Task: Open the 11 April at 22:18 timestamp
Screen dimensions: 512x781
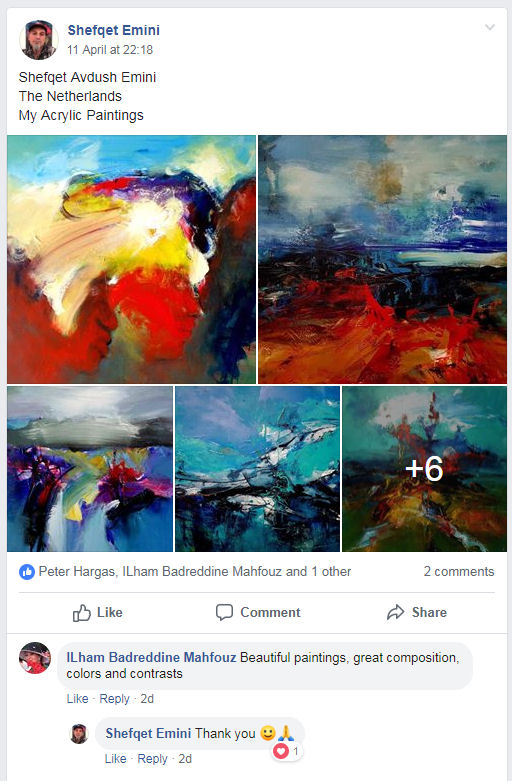Action: [x=110, y=50]
